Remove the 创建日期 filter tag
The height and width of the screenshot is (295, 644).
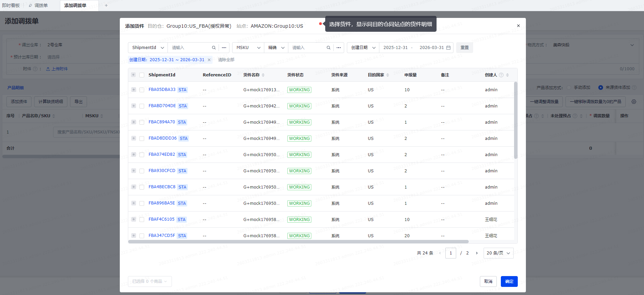[209, 60]
